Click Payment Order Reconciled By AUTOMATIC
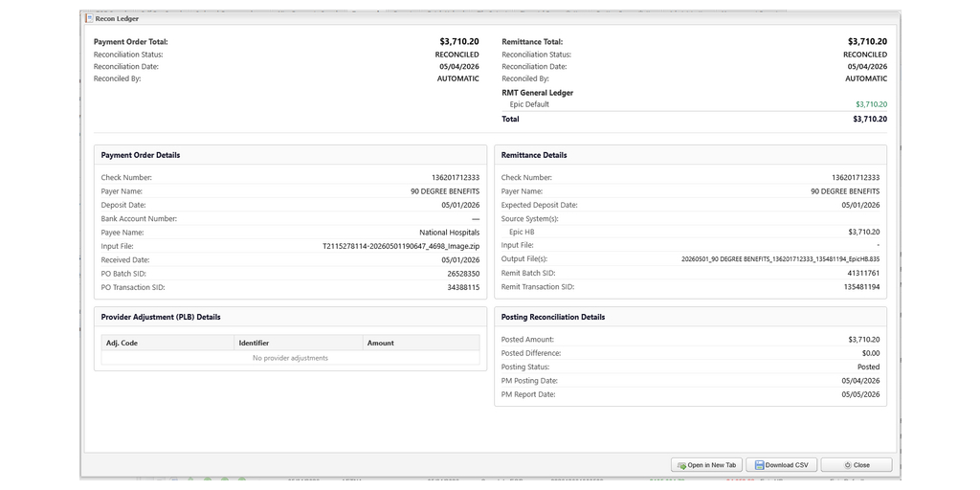 point(458,78)
